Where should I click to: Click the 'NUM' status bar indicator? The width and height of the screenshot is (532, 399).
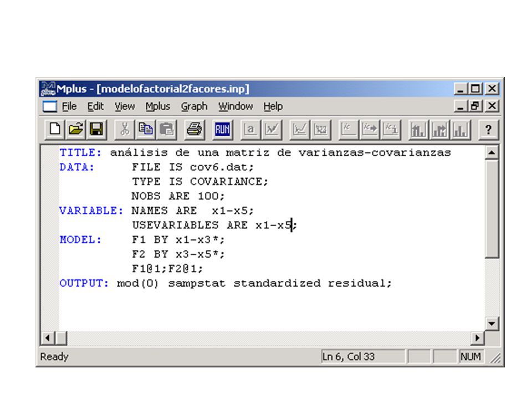click(470, 356)
